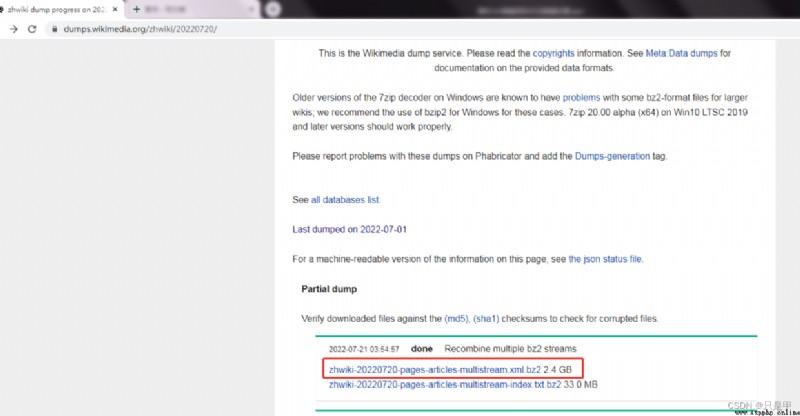This screenshot has height=416, width=800.
Task: Close the zhwiki dump progress tab
Action: (115, 9)
